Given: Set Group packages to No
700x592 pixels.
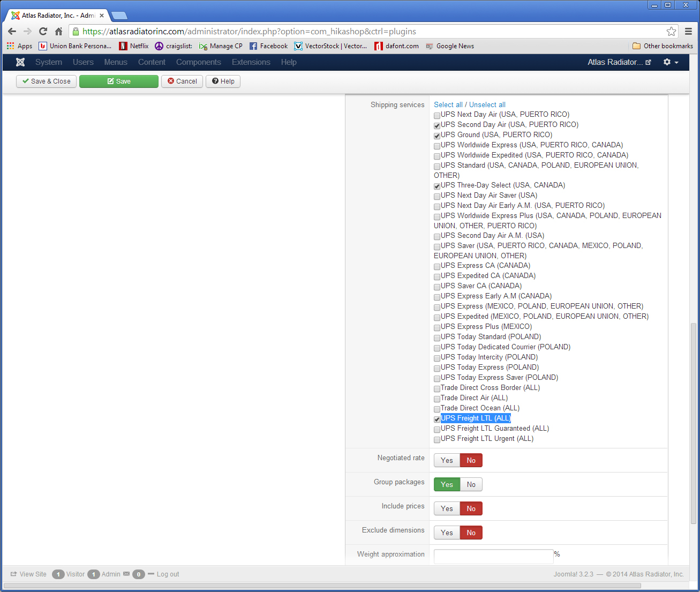Looking at the screenshot, I should [471, 484].
